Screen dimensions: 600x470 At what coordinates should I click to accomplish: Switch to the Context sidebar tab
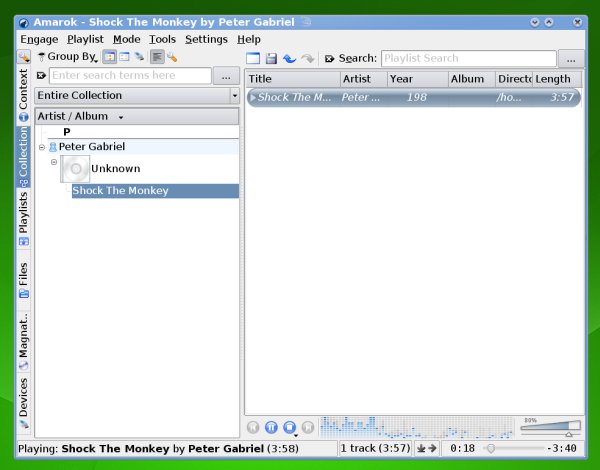(x=23, y=95)
